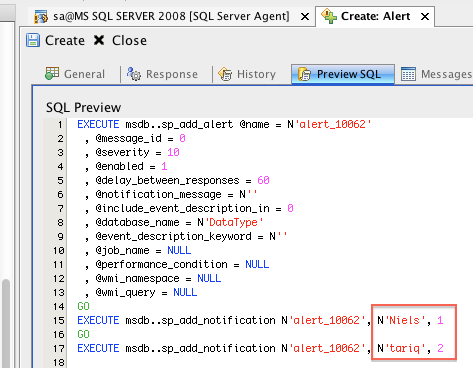Click the 'alert_10062' name on line 1
The height and width of the screenshot is (368, 473).
click(x=335, y=124)
